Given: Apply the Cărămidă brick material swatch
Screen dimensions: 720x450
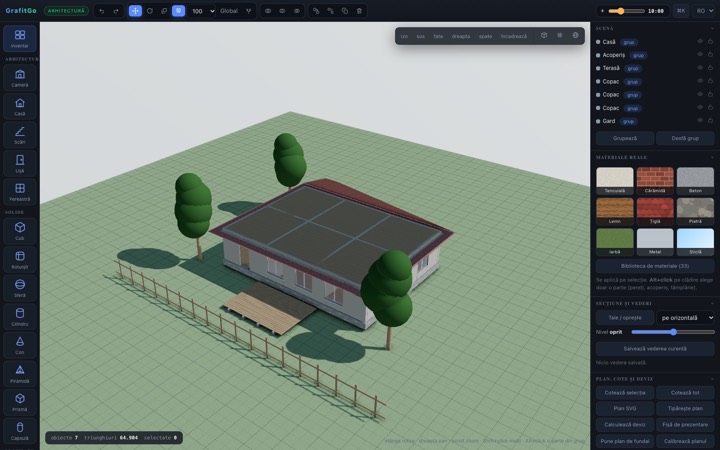Looking at the screenshot, I should (x=655, y=181).
